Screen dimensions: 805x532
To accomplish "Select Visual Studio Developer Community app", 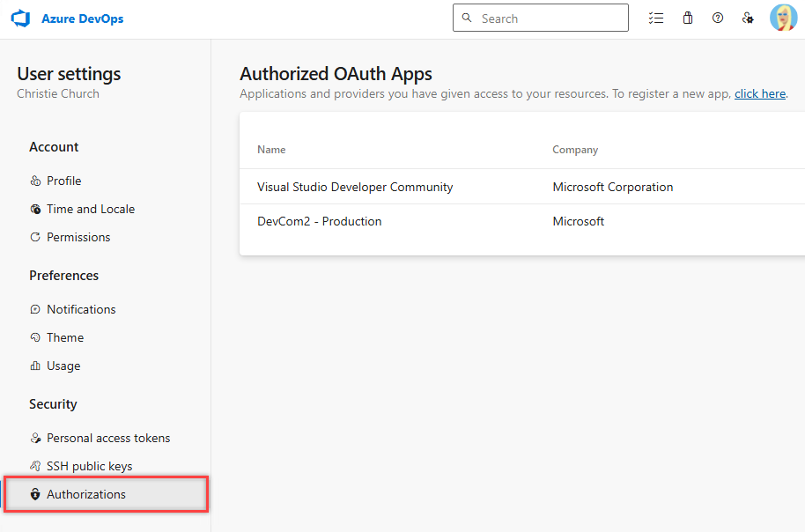I will pyautogui.click(x=354, y=187).
